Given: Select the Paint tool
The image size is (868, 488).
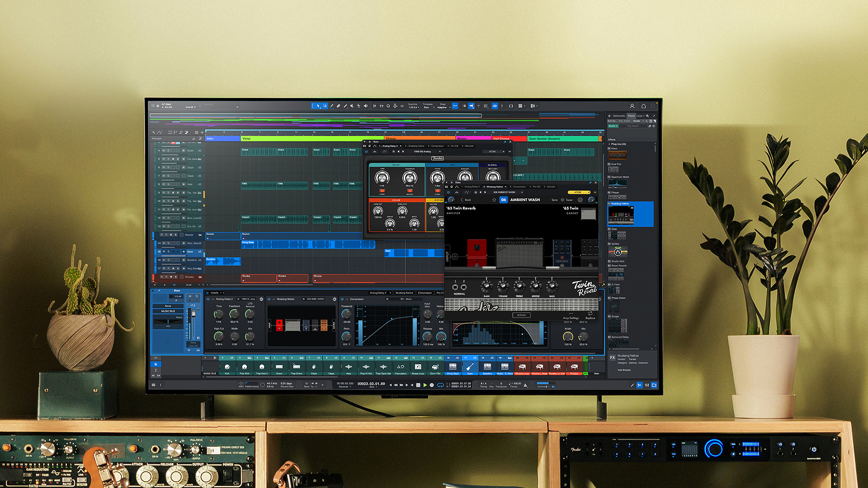Looking at the screenshot, I should (x=332, y=106).
